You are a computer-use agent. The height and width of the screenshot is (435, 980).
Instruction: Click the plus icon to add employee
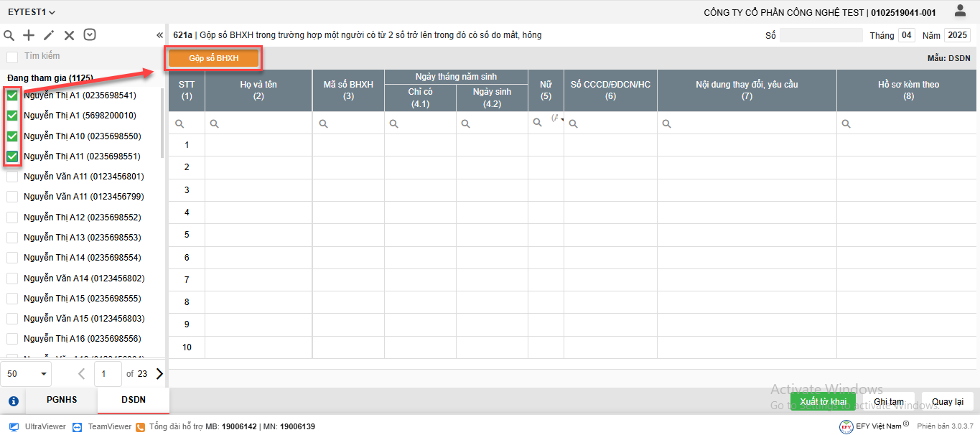[29, 35]
